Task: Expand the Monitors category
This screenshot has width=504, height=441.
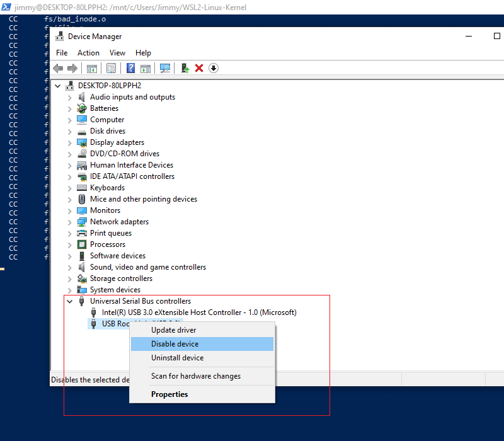Action: pyautogui.click(x=69, y=211)
